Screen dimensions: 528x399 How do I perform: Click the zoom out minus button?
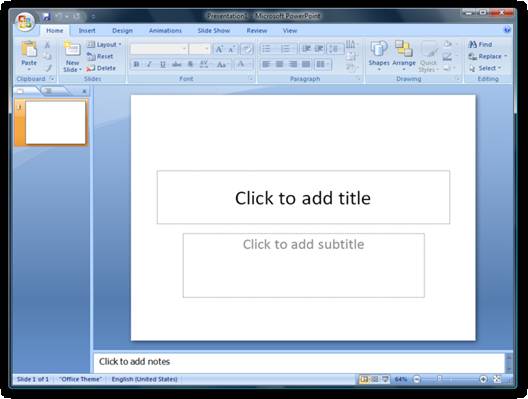(x=417, y=379)
